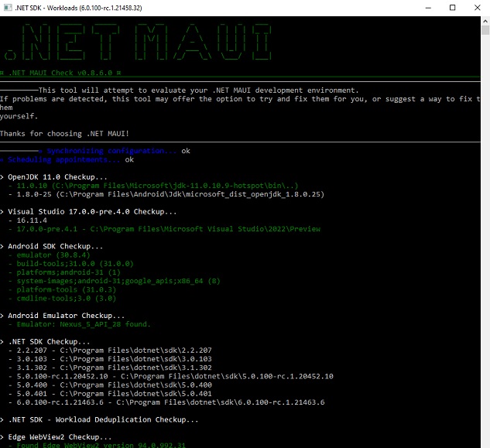Minimize the .NET SDK Workloads window
Viewport: 490px width, 448px height.
(428, 8)
